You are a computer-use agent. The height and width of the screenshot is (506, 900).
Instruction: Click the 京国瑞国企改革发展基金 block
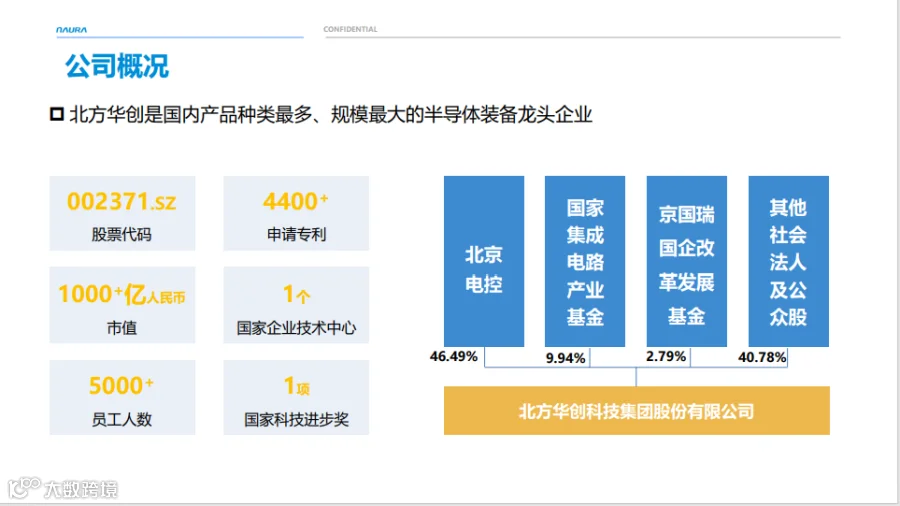point(686,261)
